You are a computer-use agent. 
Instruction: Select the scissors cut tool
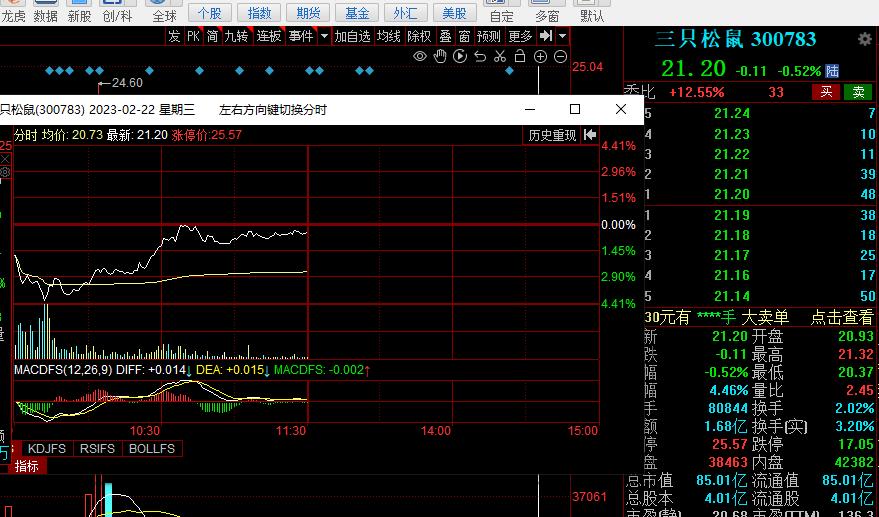click(500, 57)
